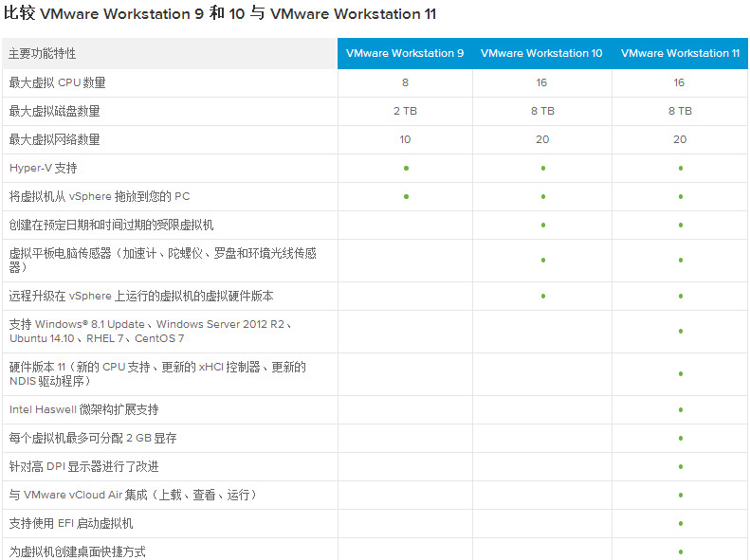750x560 pixels.
Task: Click '8 TB' under Workstation 11
Action: (680, 111)
